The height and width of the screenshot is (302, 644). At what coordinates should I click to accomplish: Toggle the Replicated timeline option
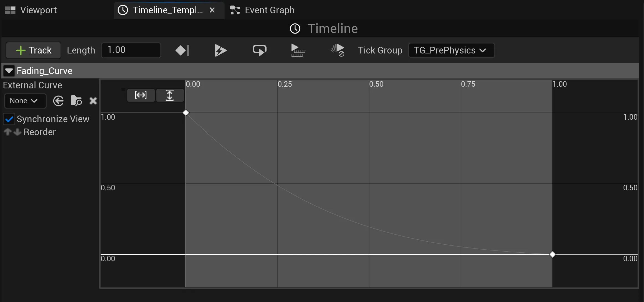coord(298,50)
